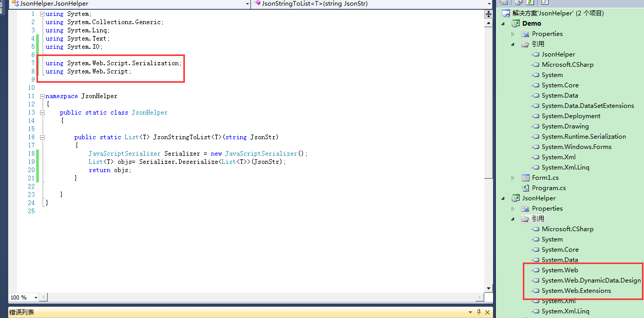Image resolution: width=644 pixels, height=318 pixels.
Task: Expand the Form1.cs node
Action: [x=513, y=178]
